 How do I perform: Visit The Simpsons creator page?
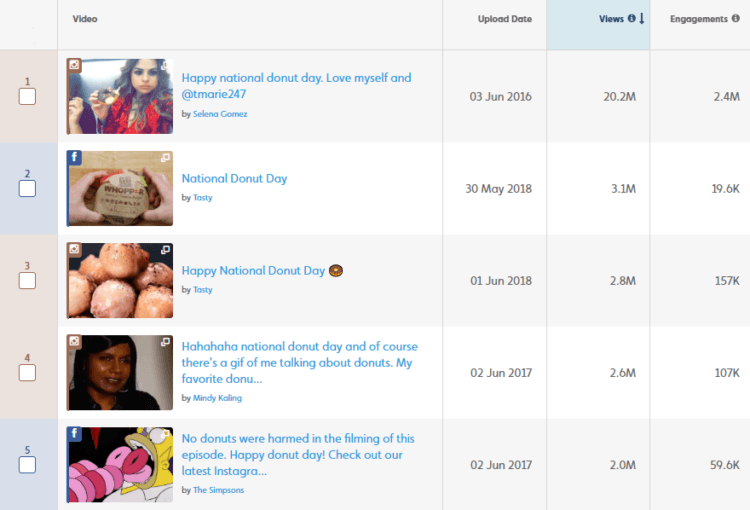point(218,490)
